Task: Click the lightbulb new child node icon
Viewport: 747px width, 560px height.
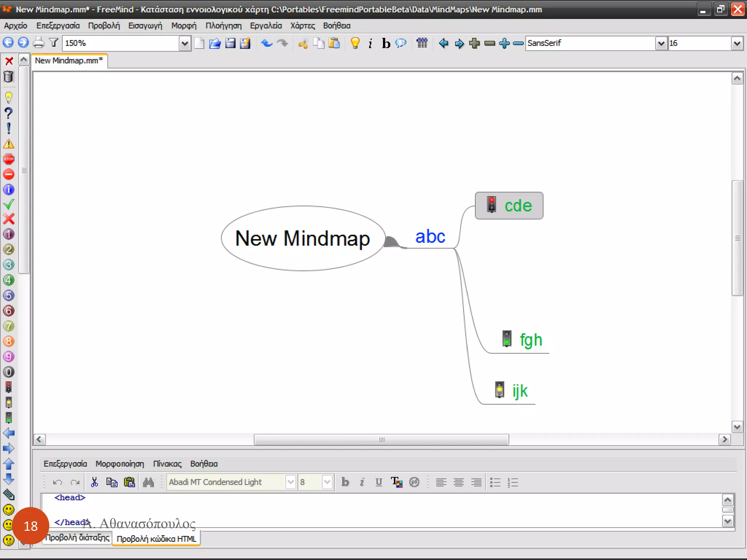Action: click(355, 43)
